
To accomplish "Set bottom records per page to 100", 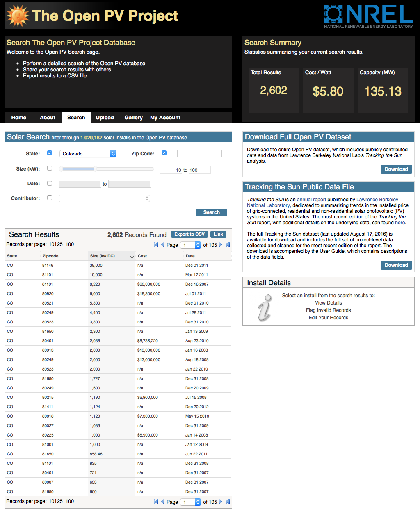I will click(70, 501).
